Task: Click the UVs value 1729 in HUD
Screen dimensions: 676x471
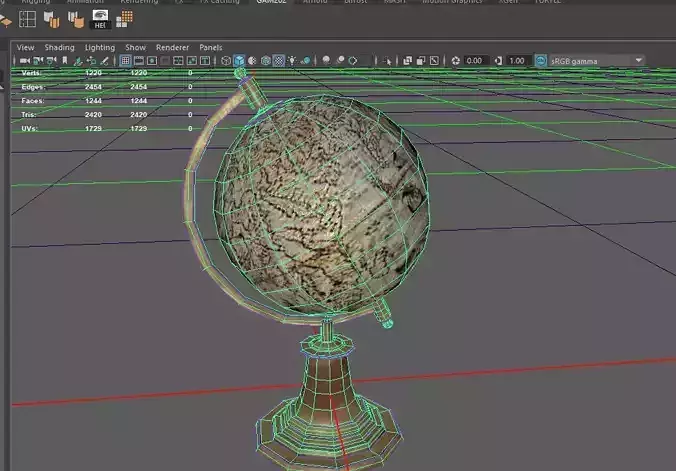Action: [93, 129]
